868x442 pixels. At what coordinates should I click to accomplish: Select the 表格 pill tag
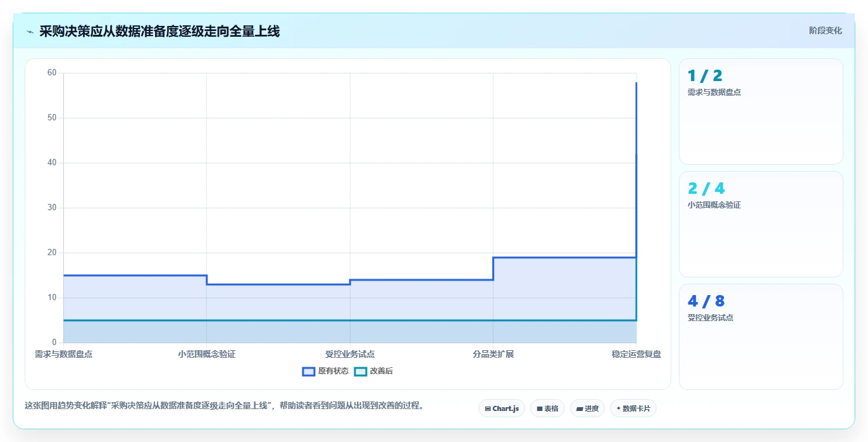pos(547,408)
